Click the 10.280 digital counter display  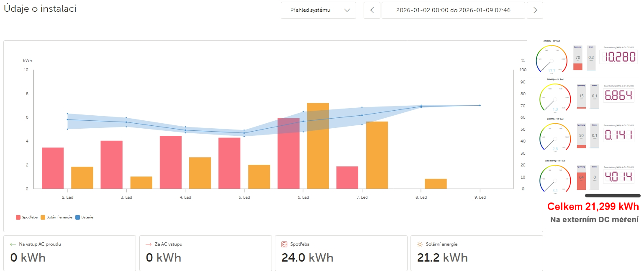click(x=618, y=57)
